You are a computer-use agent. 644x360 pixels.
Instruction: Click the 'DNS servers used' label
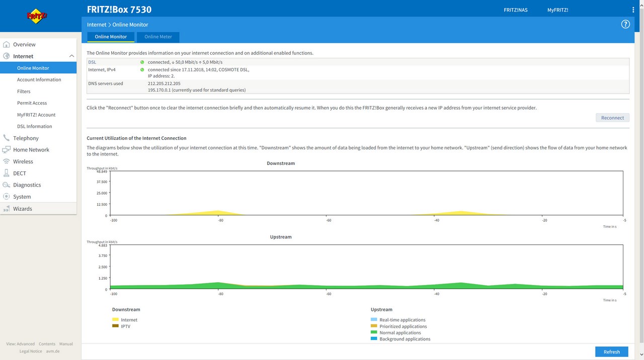coord(106,83)
